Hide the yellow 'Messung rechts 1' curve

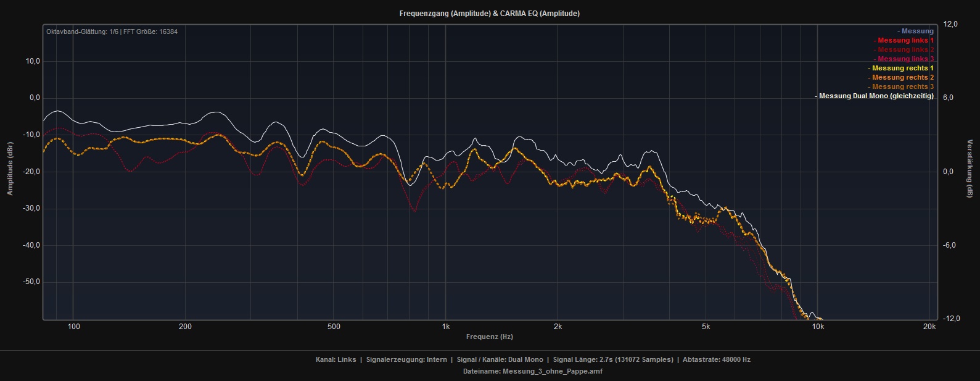902,69
